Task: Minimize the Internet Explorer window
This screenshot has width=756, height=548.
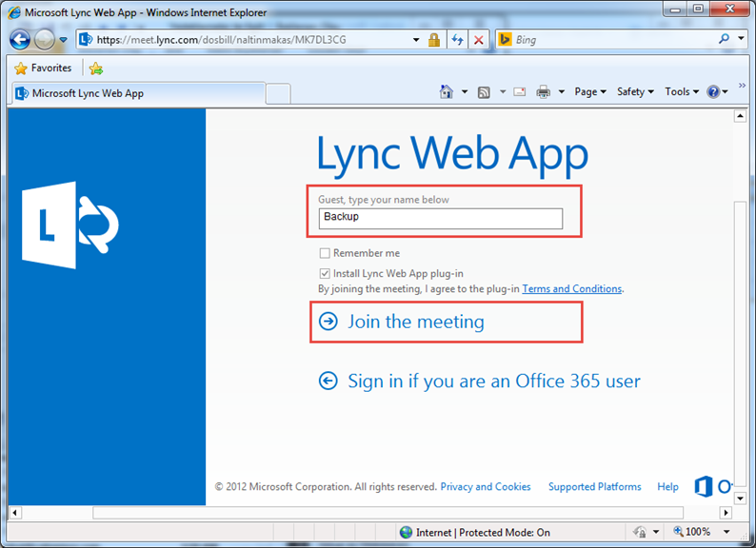Action: 675,10
